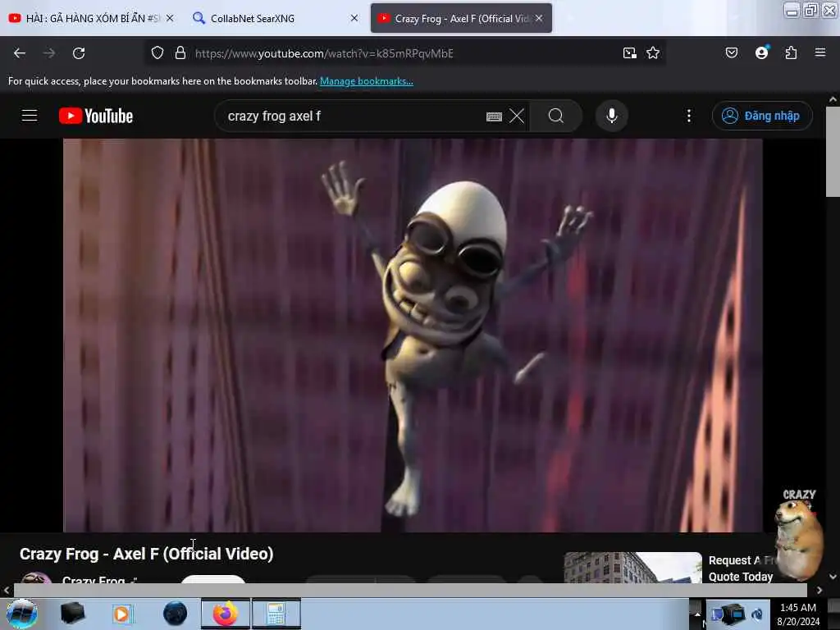Viewport: 840px width, 630px height.
Task: Open the YouTube settings three-dot menu
Action: click(x=689, y=116)
